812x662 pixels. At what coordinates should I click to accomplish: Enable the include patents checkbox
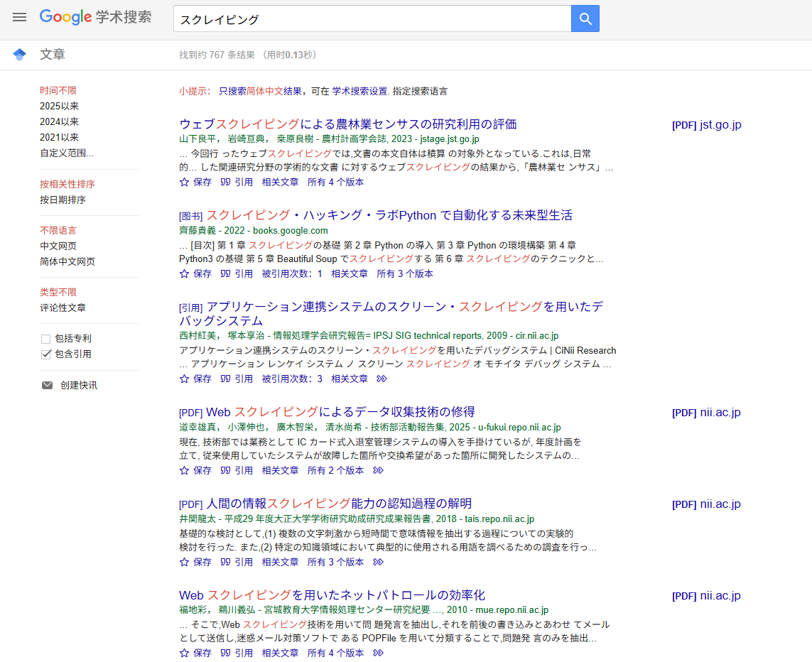(x=46, y=339)
